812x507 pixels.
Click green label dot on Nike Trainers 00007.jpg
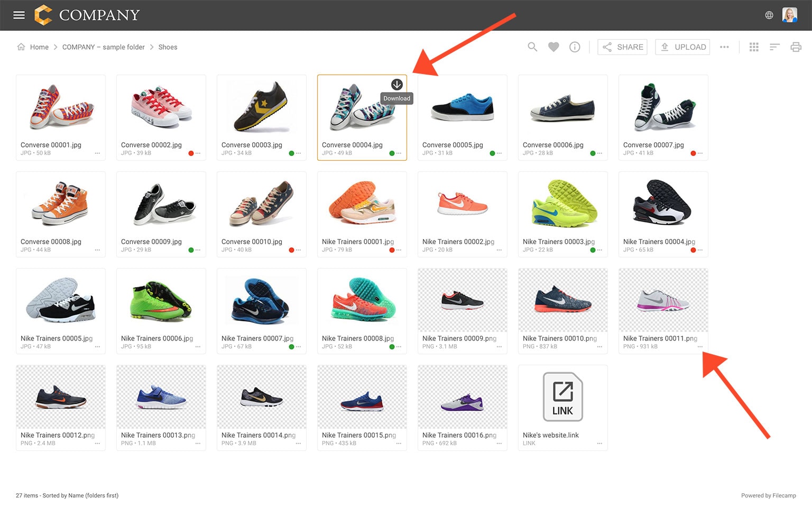tap(291, 347)
